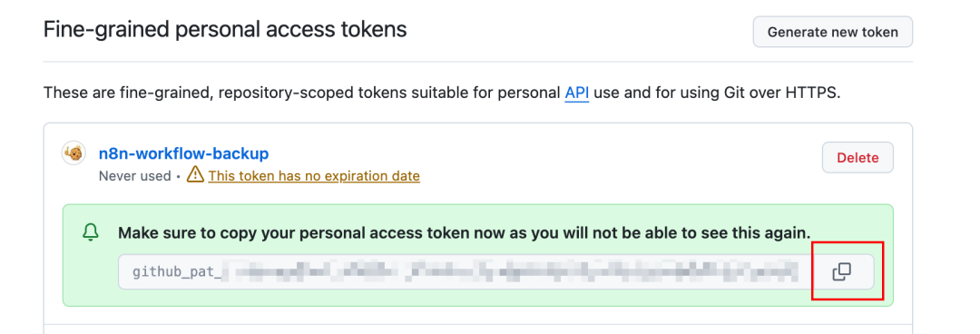The height and width of the screenshot is (334, 980).
Task: Open the API documentation link
Action: (x=577, y=93)
